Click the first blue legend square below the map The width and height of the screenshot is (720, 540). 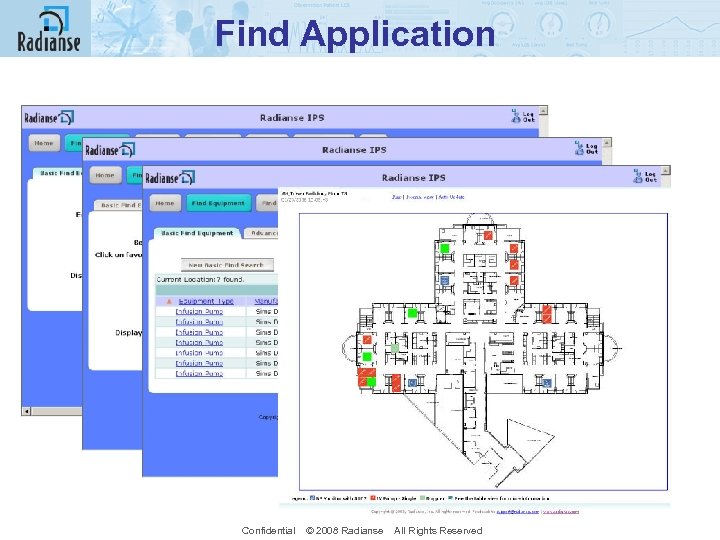(x=312, y=498)
